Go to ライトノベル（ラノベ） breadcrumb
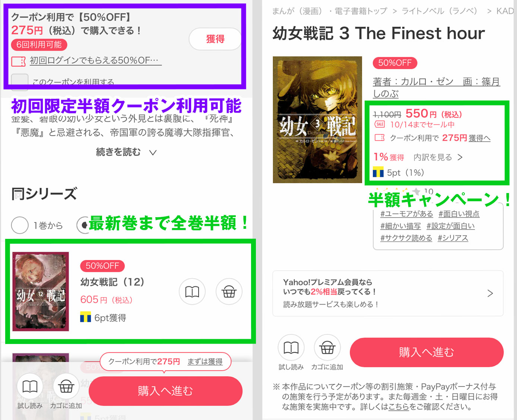Screen dimensions: 517x420 point(440,11)
